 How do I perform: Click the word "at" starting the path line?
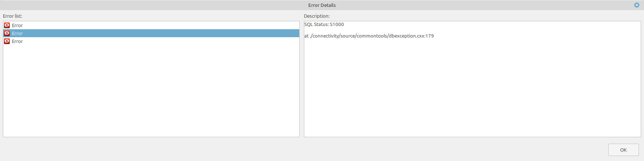click(306, 36)
